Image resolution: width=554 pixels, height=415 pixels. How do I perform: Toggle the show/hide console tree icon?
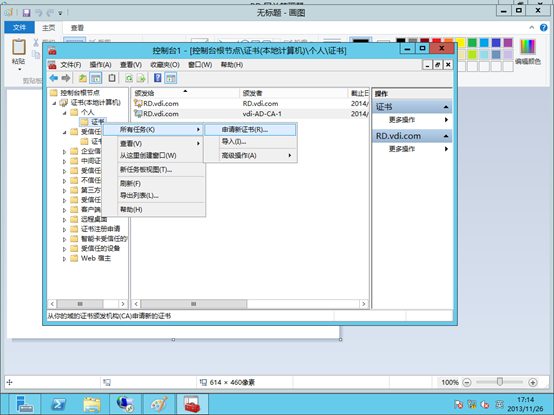pyautogui.click(x=95, y=78)
